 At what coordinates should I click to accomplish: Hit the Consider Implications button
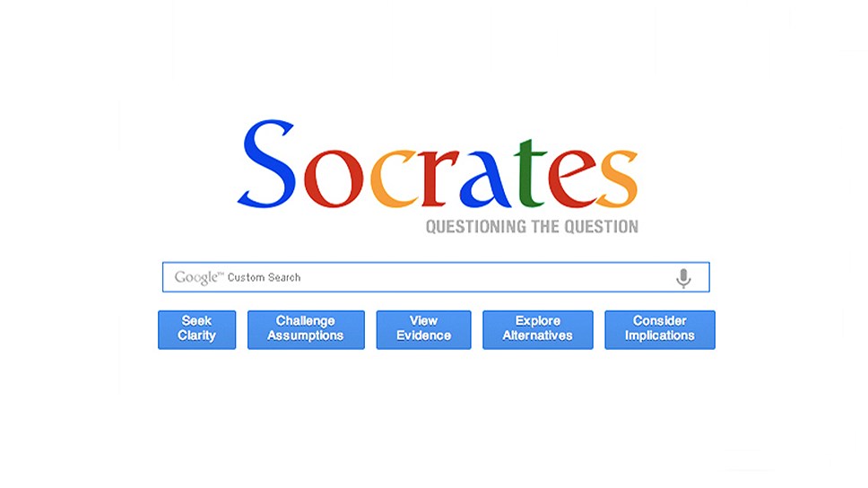[x=660, y=329]
